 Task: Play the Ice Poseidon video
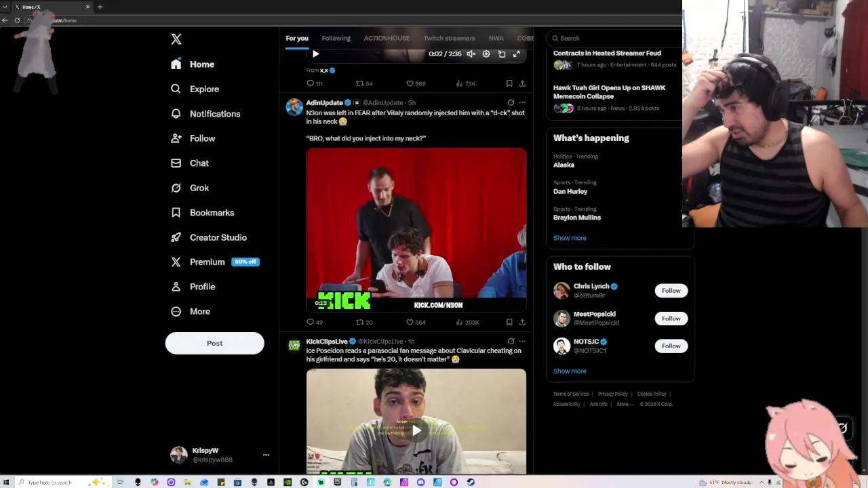pos(416,430)
